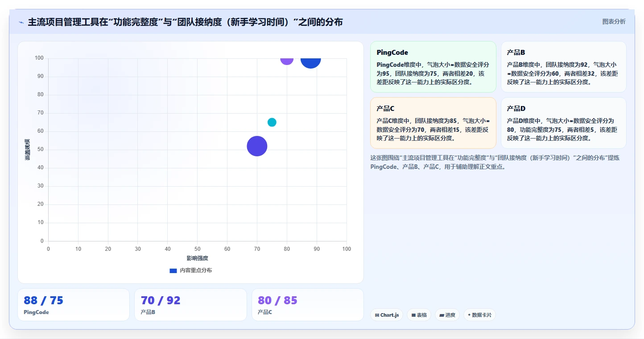This screenshot has height=339, width=644.
Task: Click the lightning icon beside the page title
Action: coord(21,22)
